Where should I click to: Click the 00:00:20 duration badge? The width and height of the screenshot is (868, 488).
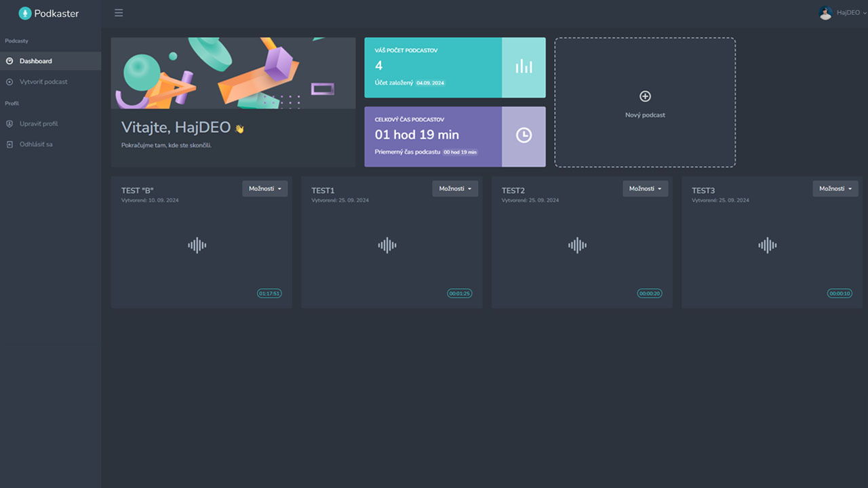[x=650, y=293]
